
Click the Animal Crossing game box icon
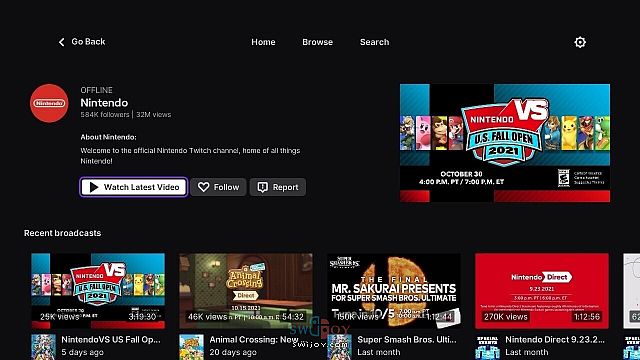point(191,347)
